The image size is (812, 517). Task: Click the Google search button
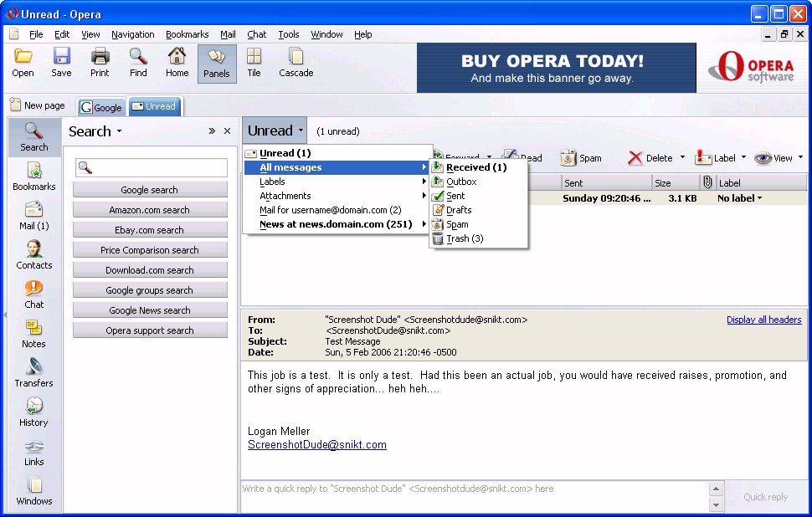tap(149, 190)
